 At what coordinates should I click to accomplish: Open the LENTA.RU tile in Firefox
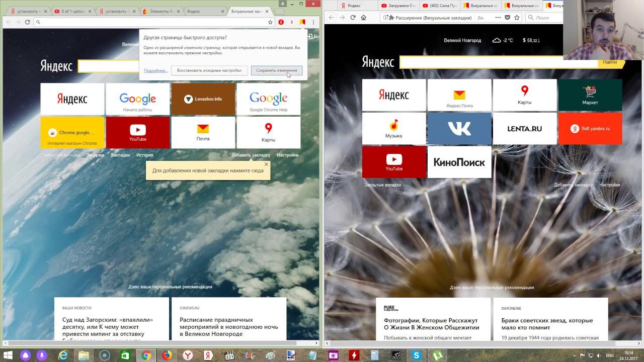(525, 129)
